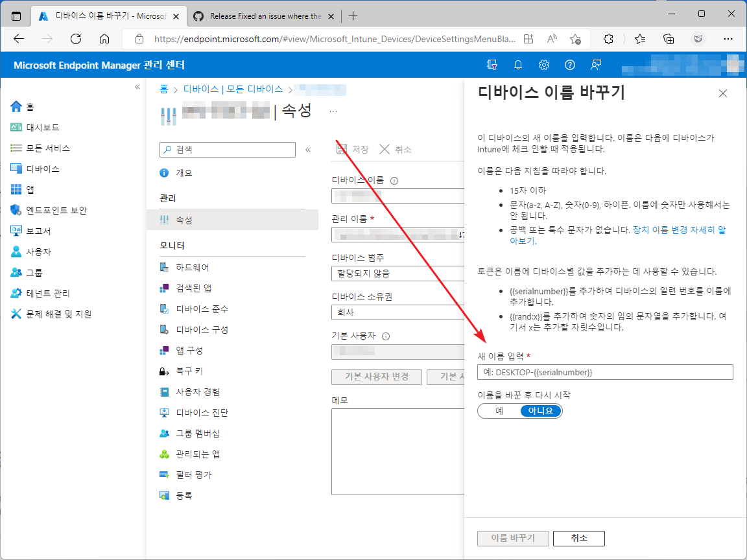The height and width of the screenshot is (560, 747).
Task: Click the 취소 command in the properties toolbar
Action: (x=396, y=150)
